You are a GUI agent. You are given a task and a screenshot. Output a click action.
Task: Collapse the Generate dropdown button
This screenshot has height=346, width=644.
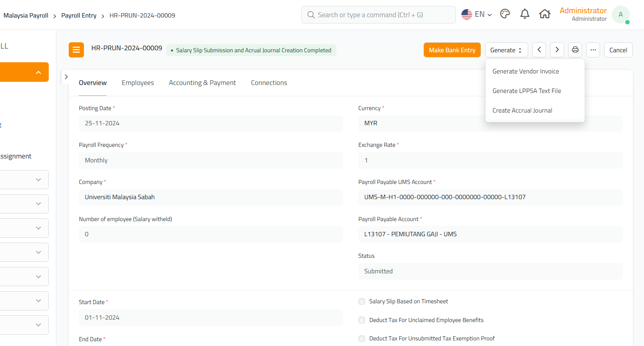pos(506,50)
